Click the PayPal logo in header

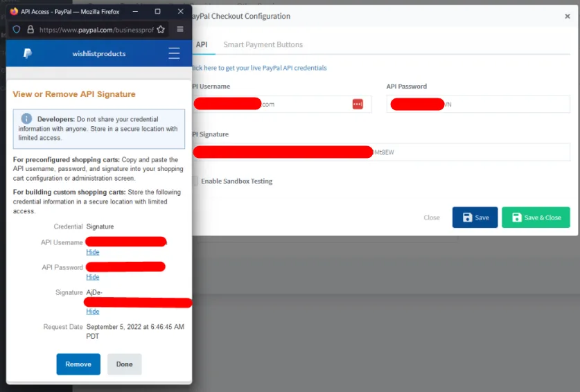28,53
